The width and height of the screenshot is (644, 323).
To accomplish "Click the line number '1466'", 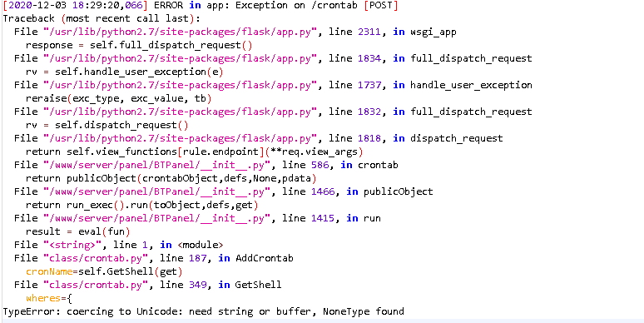I will [323, 191].
